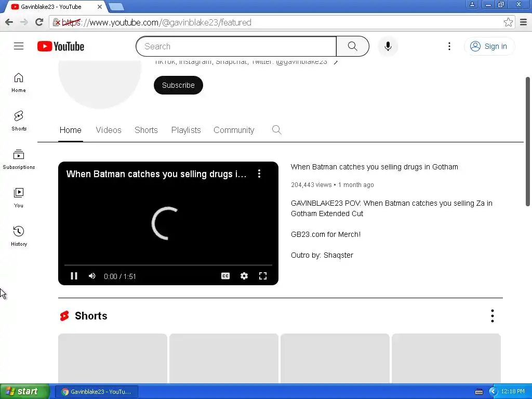This screenshot has width=532, height=399.
Task: Open the Batman video title link
Action: click(x=374, y=167)
